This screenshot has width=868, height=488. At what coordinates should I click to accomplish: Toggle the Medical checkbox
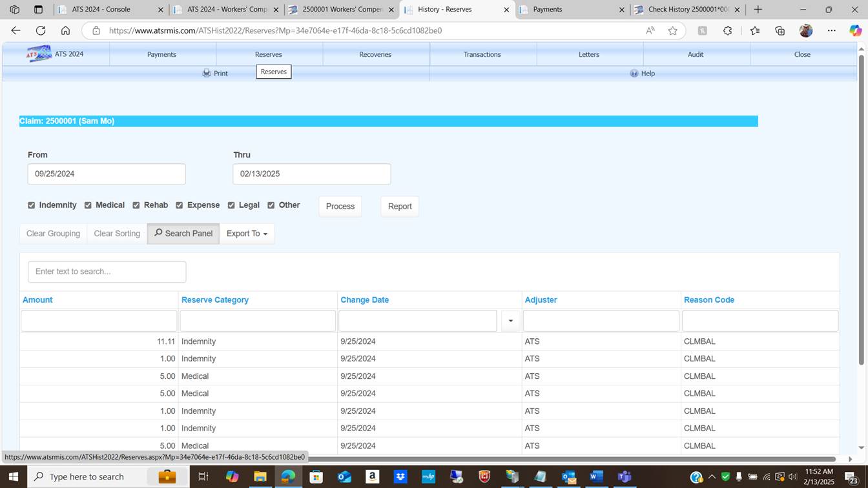point(88,205)
